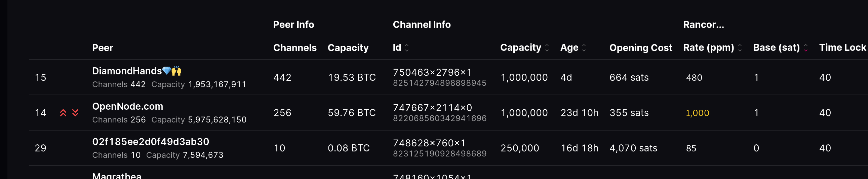The width and height of the screenshot is (868, 179).
Task: Select channel 747667×2114×0
Action: [432, 108]
